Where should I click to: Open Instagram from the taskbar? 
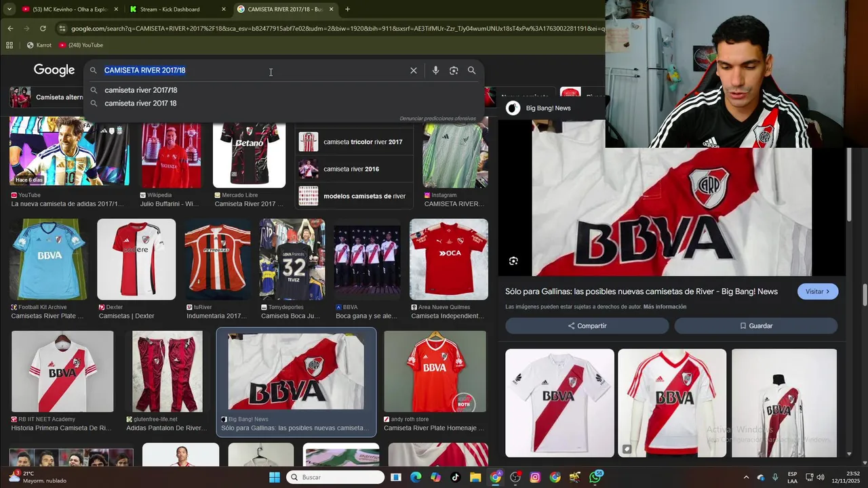coord(535,477)
